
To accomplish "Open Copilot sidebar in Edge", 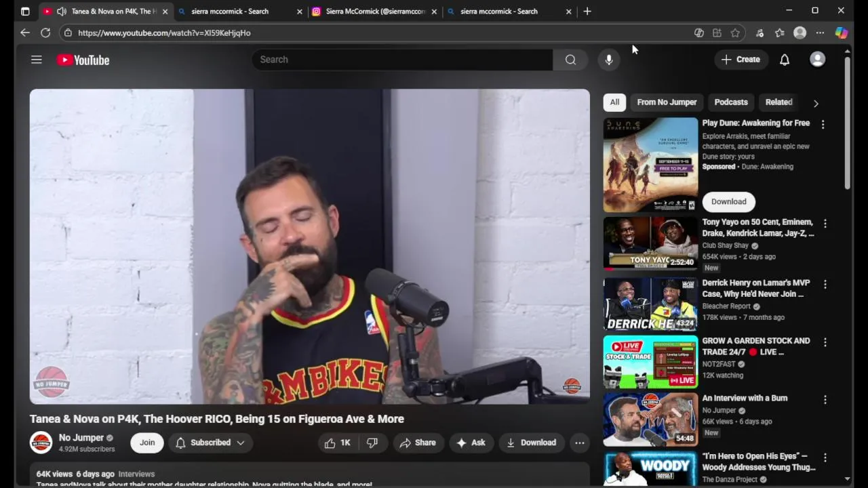I will (x=841, y=33).
